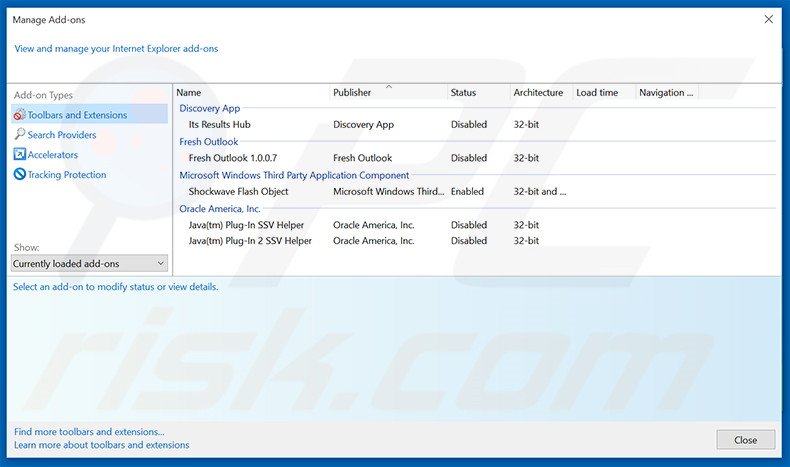Sort by Load time column header
790x467 pixels.
[x=605, y=92]
